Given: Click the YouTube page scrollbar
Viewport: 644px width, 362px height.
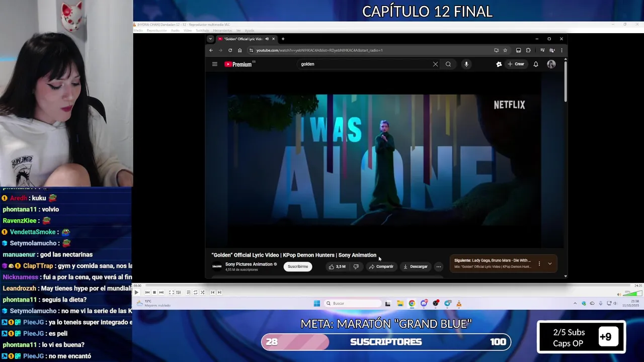Looking at the screenshot, I should tap(566, 80).
